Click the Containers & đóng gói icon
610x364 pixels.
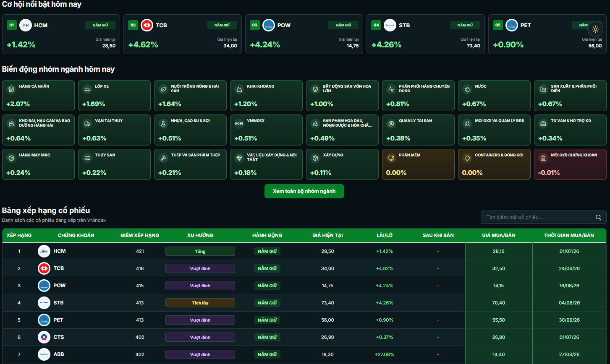[x=467, y=158]
